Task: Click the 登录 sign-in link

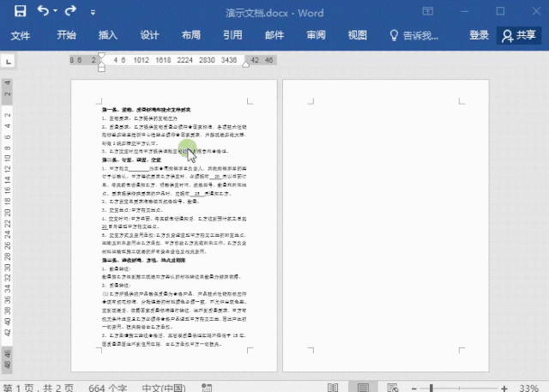Action: 479,35
